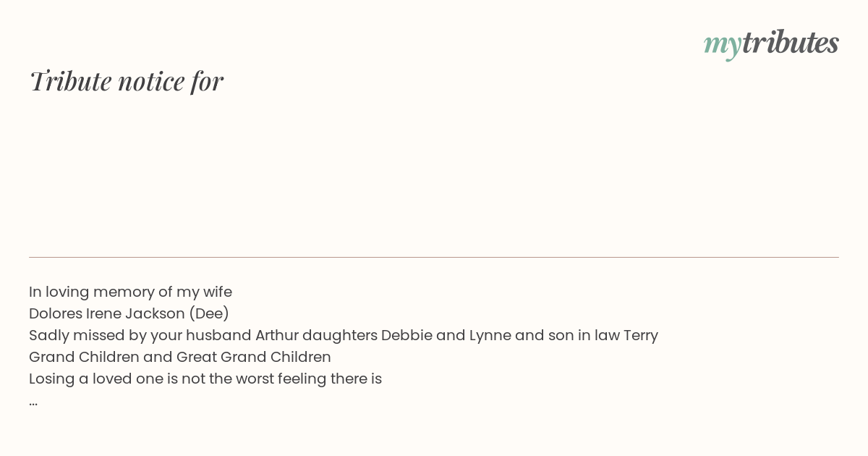The image size is (868, 456).
Task: Select the line "In loving memory of my wife"
Action: [x=130, y=292]
